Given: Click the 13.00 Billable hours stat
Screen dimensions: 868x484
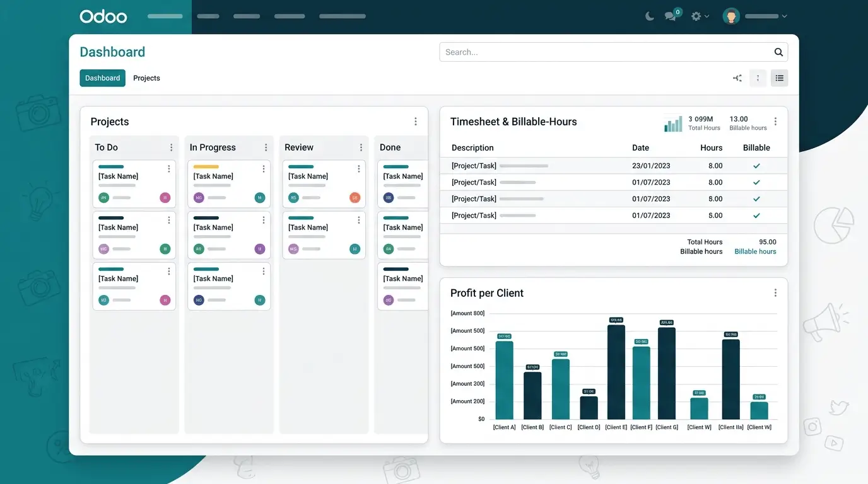Looking at the screenshot, I should tap(748, 123).
